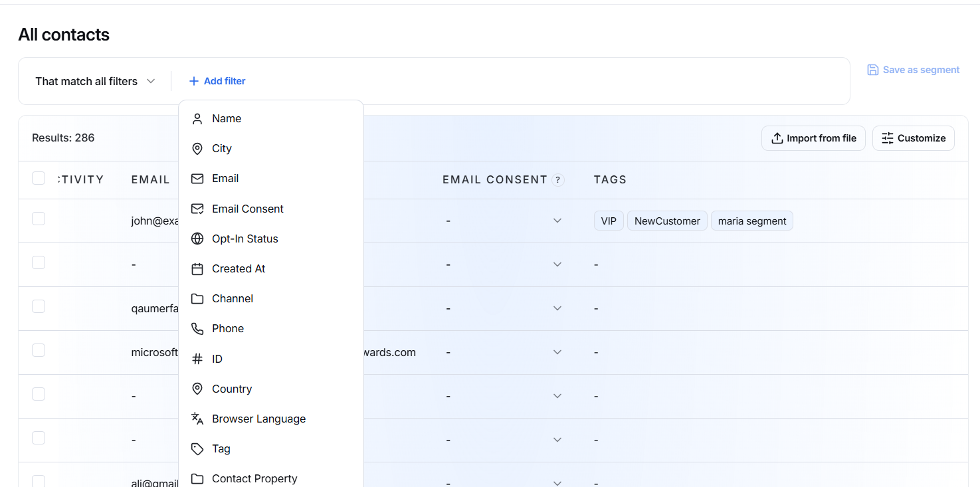
Task: Click the 'All contacts' heading
Action: tap(64, 35)
